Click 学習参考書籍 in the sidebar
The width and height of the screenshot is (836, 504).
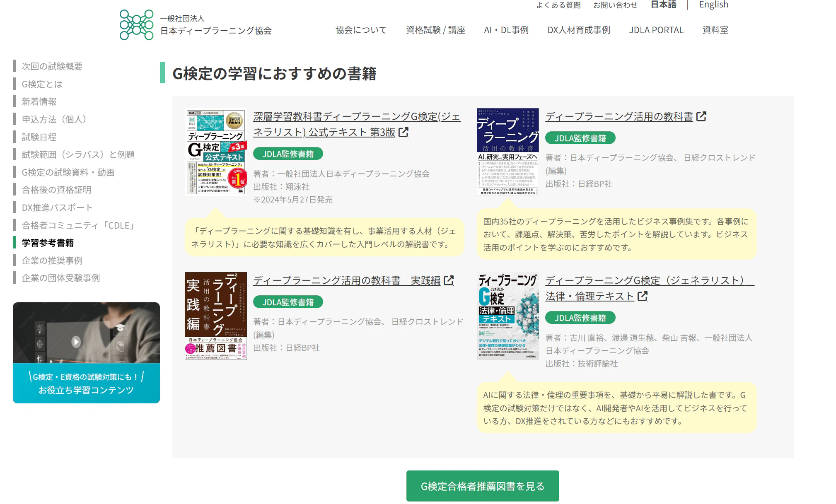pos(48,243)
